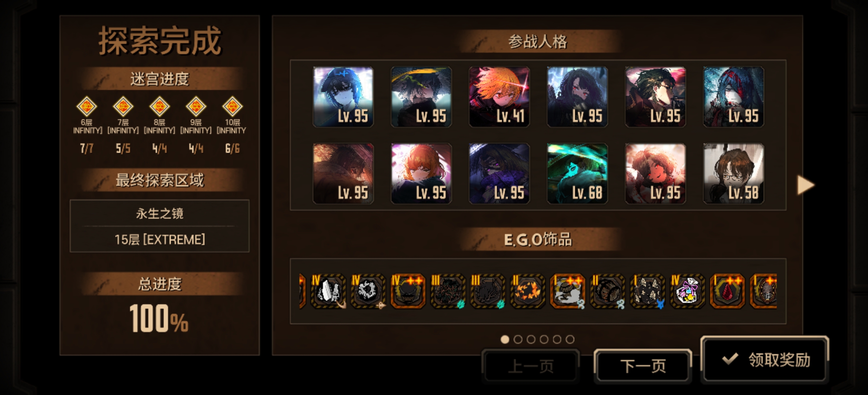Select the Lv. 58 brown-haired identity portrait
Viewport: 868px width, 395px height.
(x=734, y=173)
